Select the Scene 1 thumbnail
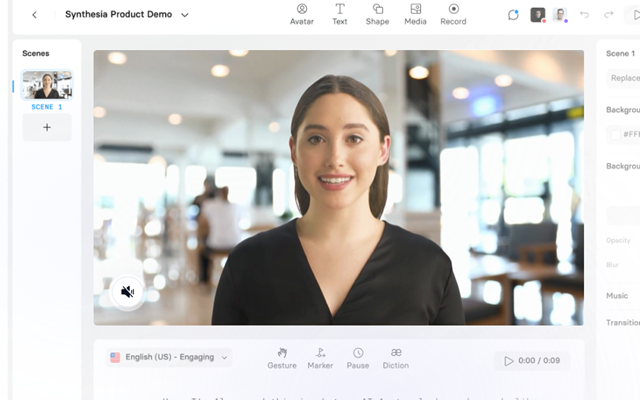640x400 pixels. [47, 85]
